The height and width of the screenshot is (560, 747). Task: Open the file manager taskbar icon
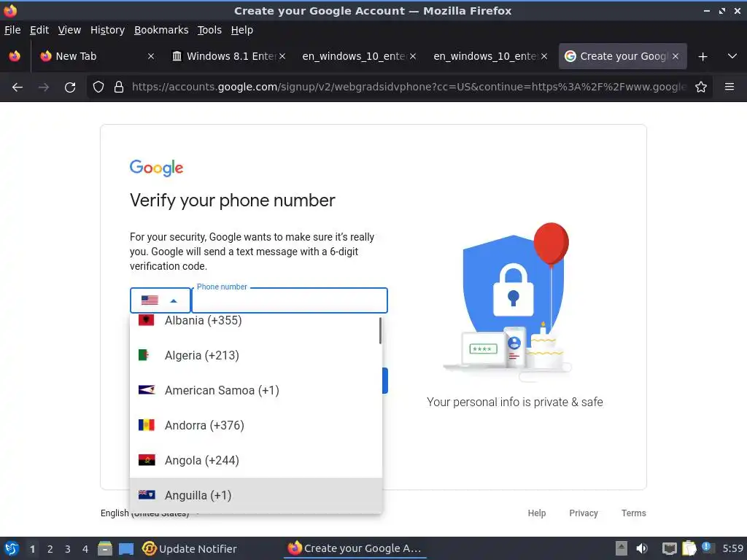105,548
